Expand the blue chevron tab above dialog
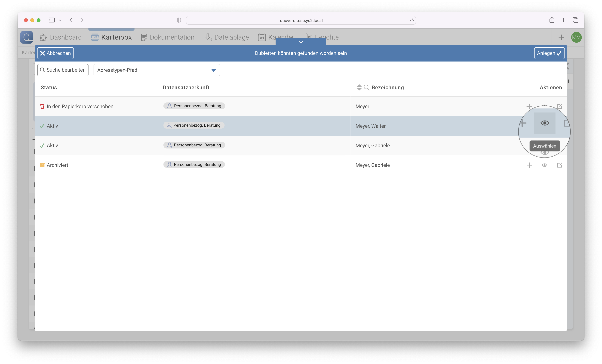The width and height of the screenshot is (602, 364). [301, 42]
